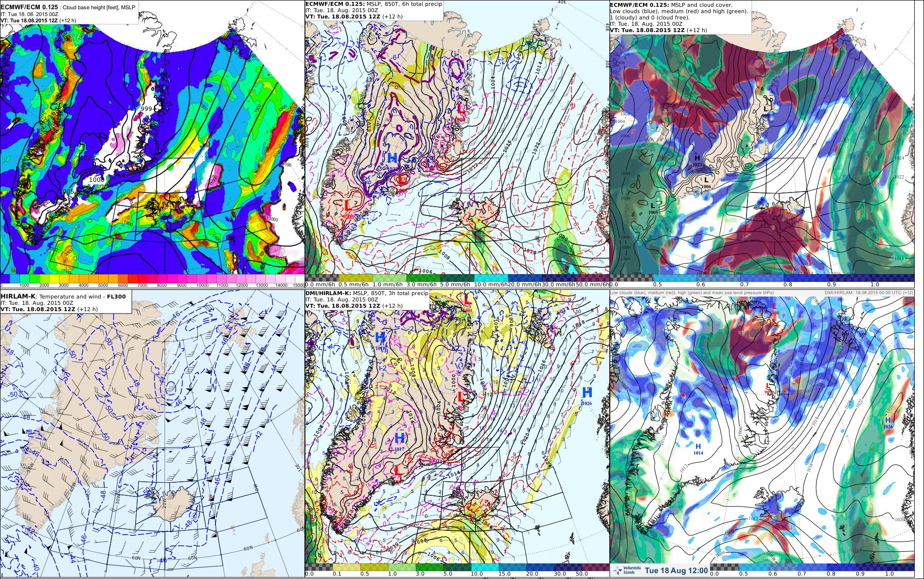Select checkered 0.0 swatch in ECMWF cloud cover legend
The image size is (924, 579).
631,278
